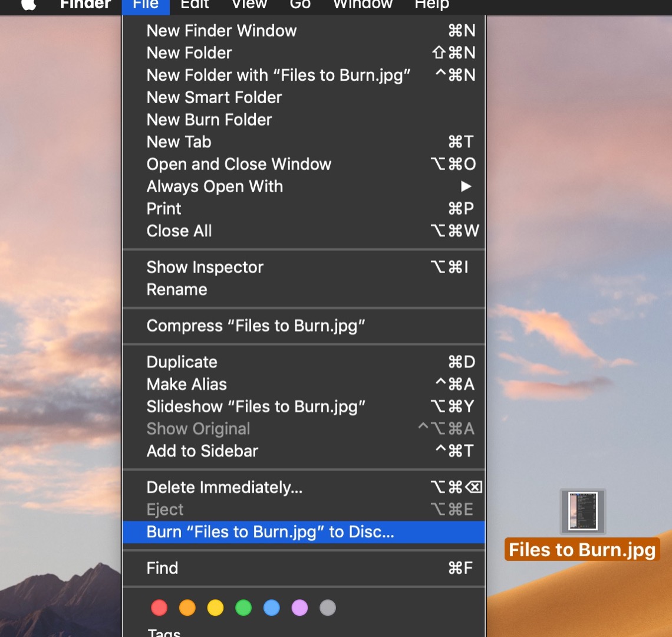Select Show Inspector
This screenshot has width=672, height=637.
tap(304, 267)
